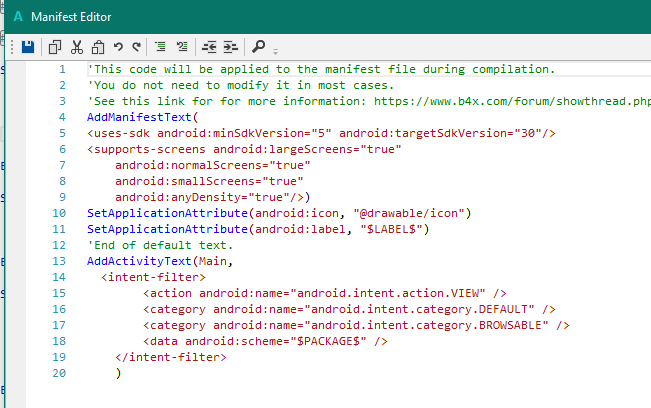Click line number 1 in the gutter
The width and height of the screenshot is (651, 408).
point(62,69)
